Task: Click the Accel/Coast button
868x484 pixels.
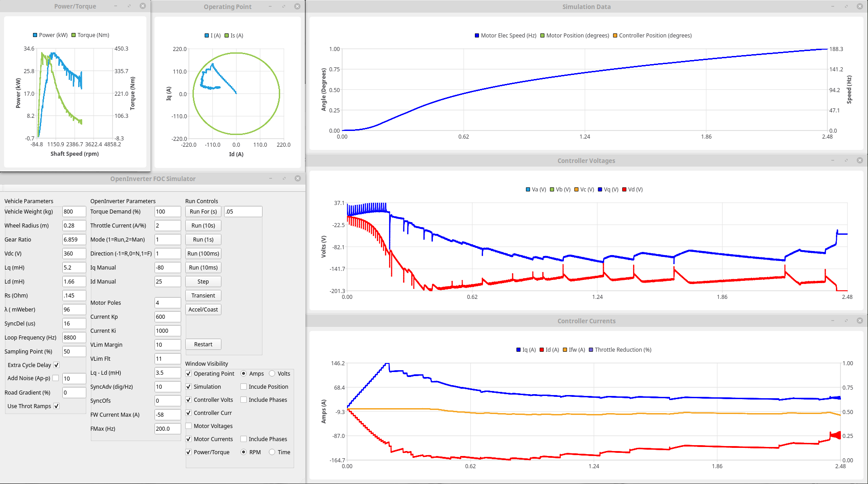Action: (203, 309)
